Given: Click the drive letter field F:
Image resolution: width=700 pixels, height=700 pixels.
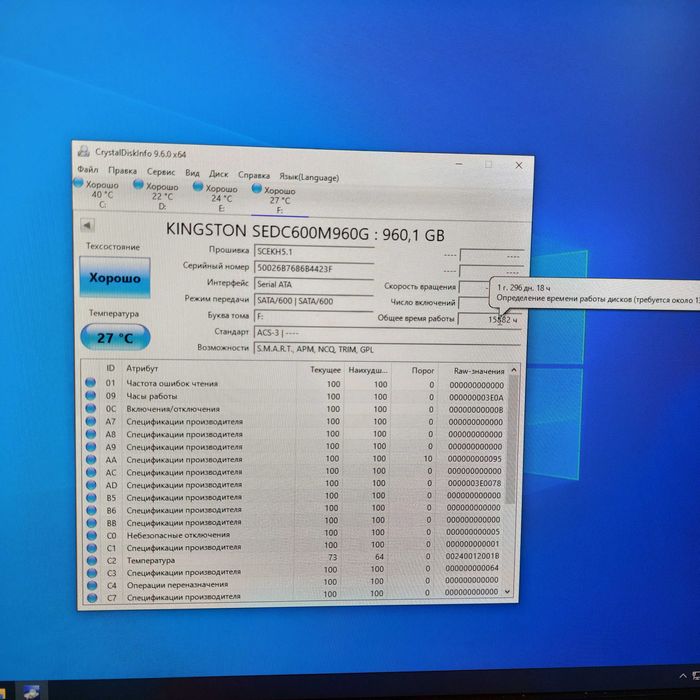Looking at the screenshot, I should pyautogui.click(x=314, y=317).
